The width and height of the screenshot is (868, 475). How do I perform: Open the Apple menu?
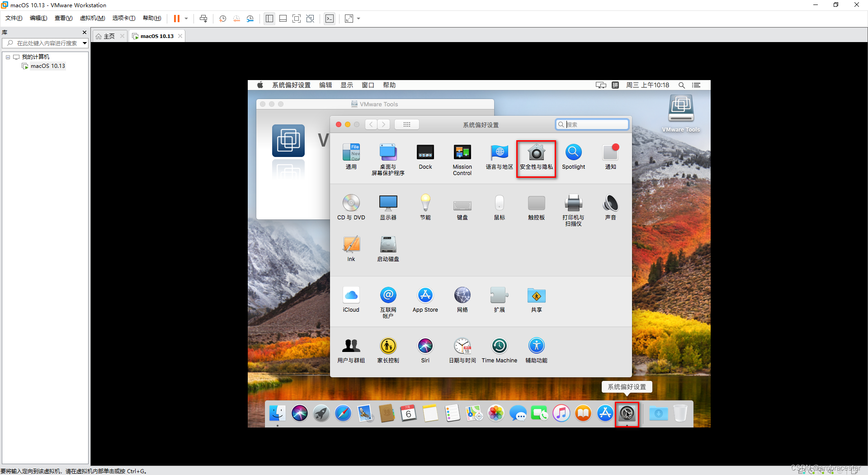[260, 85]
